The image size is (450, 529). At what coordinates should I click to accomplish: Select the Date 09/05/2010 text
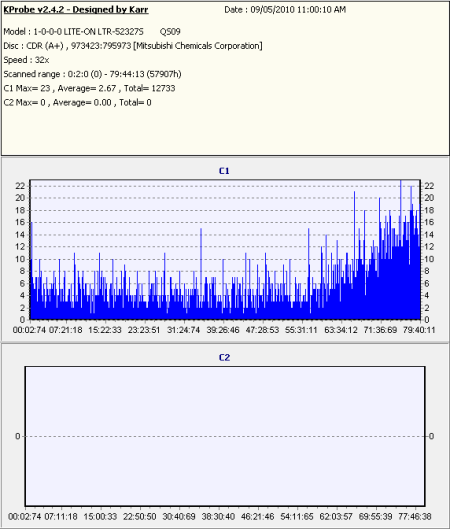285,10
